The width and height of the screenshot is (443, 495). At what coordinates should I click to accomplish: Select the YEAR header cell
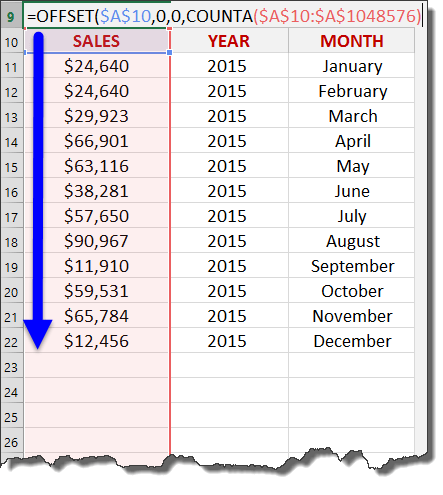click(229, 41)
